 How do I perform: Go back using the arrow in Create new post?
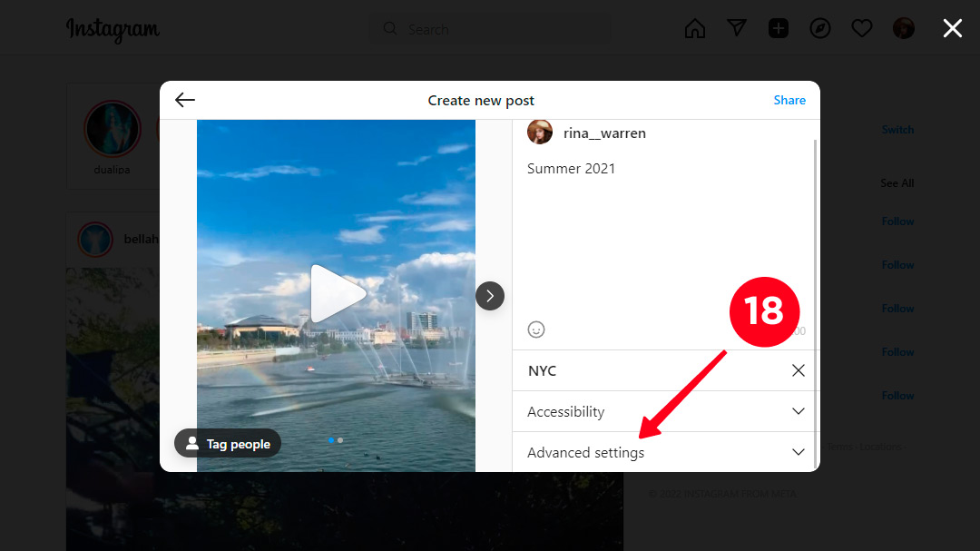(x=185, y=100)
